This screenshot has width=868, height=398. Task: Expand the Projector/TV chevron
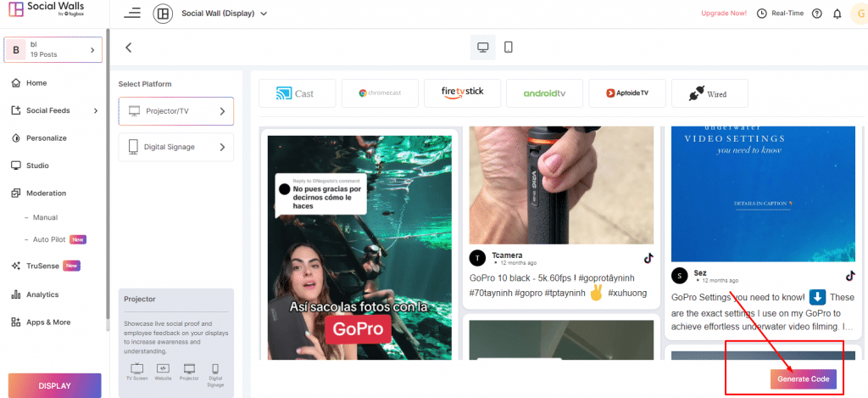[x=223, y=111]
